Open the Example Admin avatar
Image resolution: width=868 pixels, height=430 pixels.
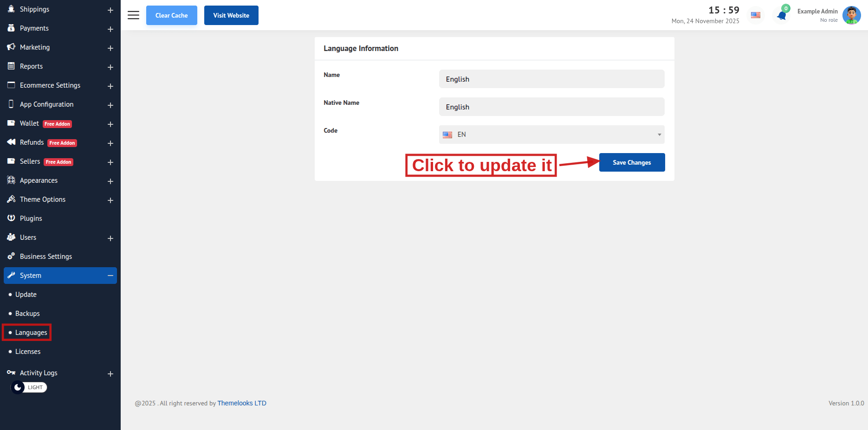click(x=851, y=15)
